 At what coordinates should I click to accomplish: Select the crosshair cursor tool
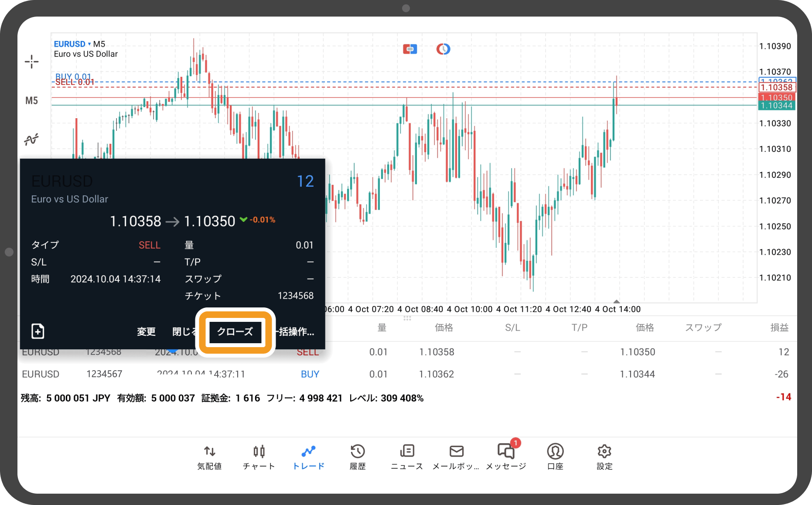31,62
